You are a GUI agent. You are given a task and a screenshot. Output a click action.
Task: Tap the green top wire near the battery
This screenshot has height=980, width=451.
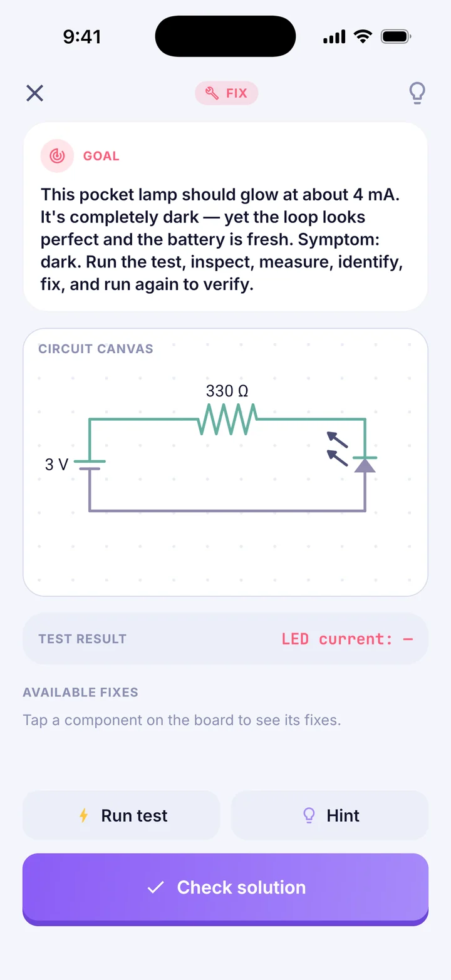point(143,419)
